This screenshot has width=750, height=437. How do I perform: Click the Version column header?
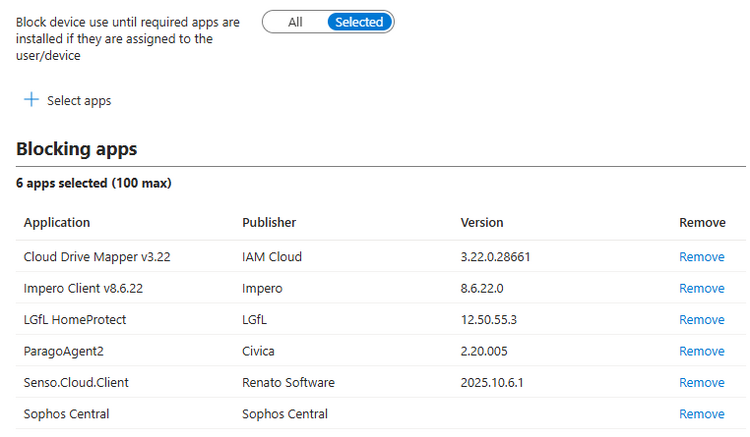[482, 223]
